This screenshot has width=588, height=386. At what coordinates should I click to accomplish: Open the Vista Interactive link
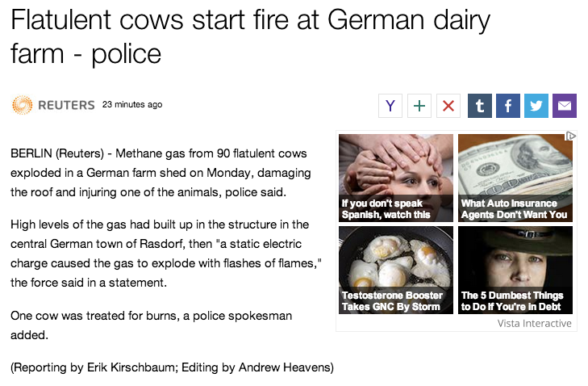(x=535, y=323)
